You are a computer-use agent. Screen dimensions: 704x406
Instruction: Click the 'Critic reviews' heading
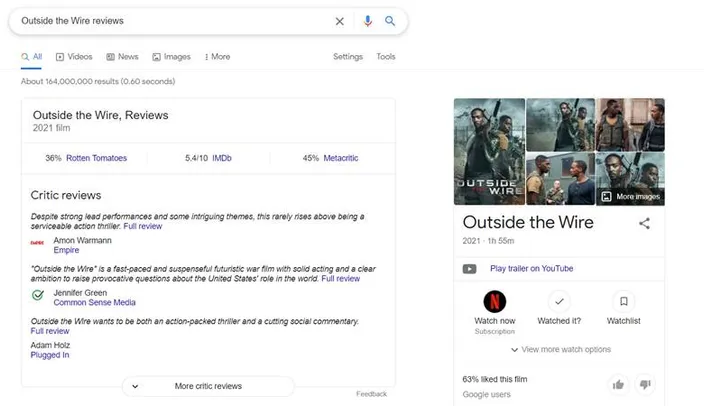click(x=66, y=195)
